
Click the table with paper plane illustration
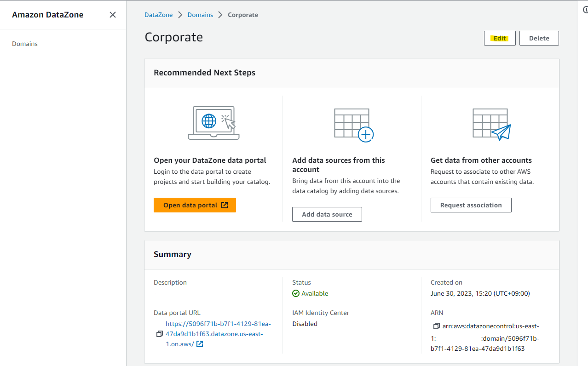point(492,124)
